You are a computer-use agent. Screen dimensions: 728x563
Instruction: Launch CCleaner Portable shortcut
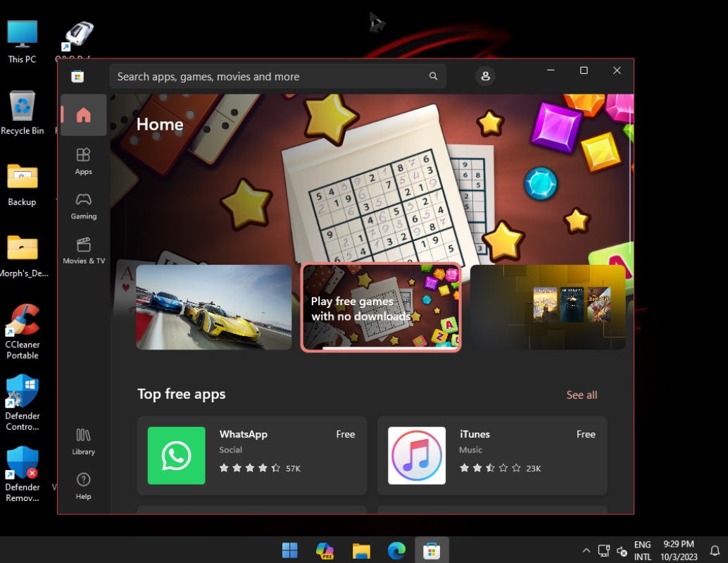tap(23, 332)
